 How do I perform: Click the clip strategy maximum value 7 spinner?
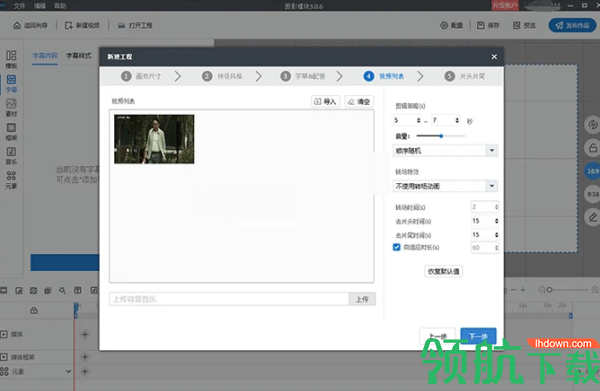coord(445,120)
